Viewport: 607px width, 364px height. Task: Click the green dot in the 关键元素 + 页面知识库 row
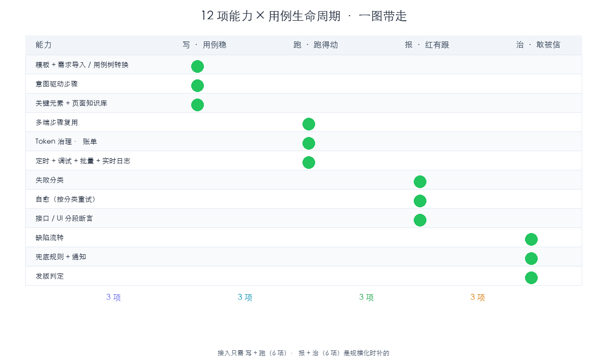197,105
